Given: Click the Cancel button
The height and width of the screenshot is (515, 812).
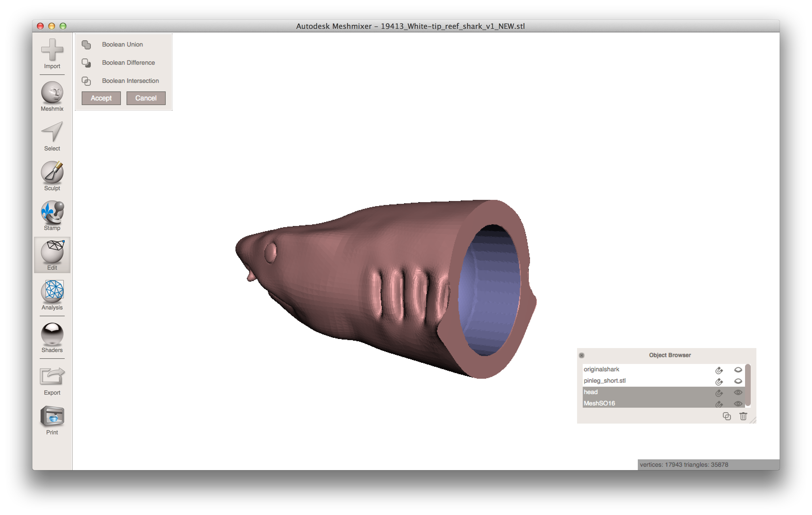Looking at the screenshot, I should pos(146,98).
